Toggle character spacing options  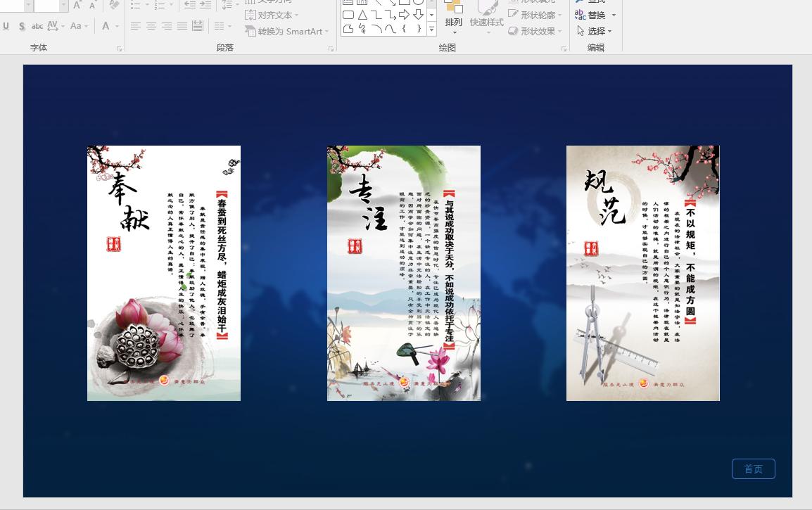point(53,27)
